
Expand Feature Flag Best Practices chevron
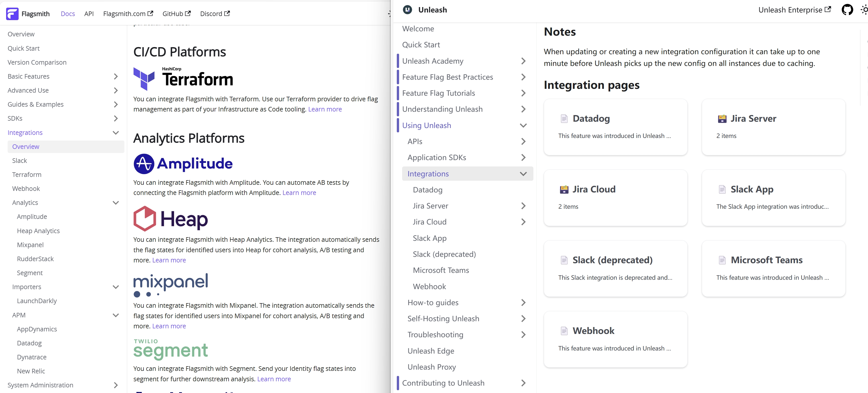pos(523,77)
